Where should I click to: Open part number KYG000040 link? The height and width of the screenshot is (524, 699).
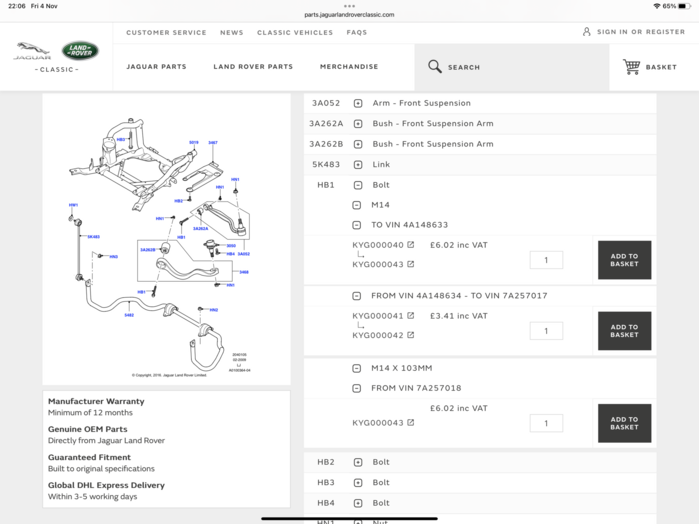click(378, 245)
